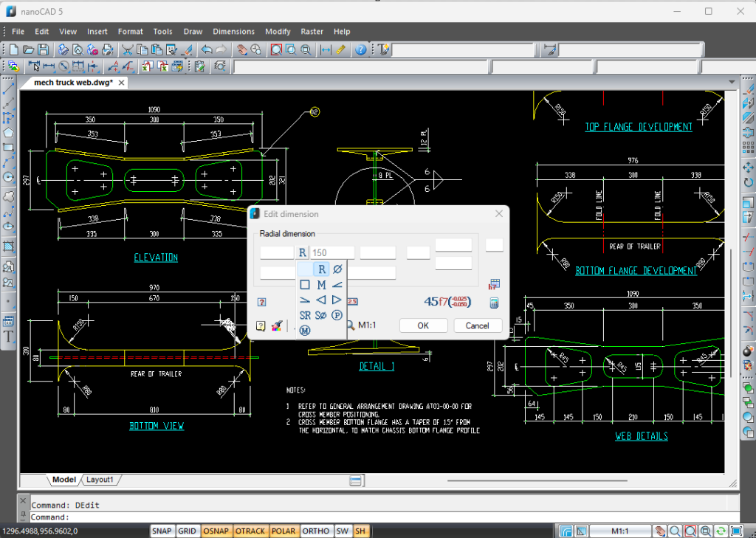This screenshot has height=538, width=756.
Task: Open the calculator in Edit dimension dialog
Action: click(494, 303)
